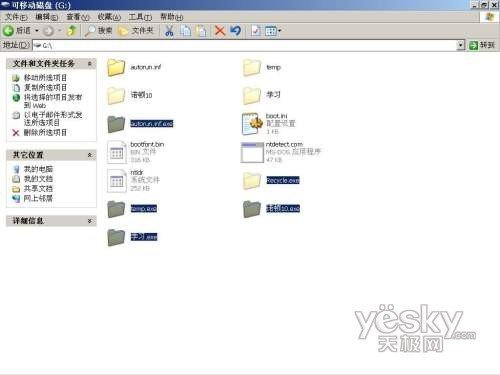Open 共享文档 from other places
Image resolution: width=500 pixels, height=375 pixels.
tap(38, 188)
